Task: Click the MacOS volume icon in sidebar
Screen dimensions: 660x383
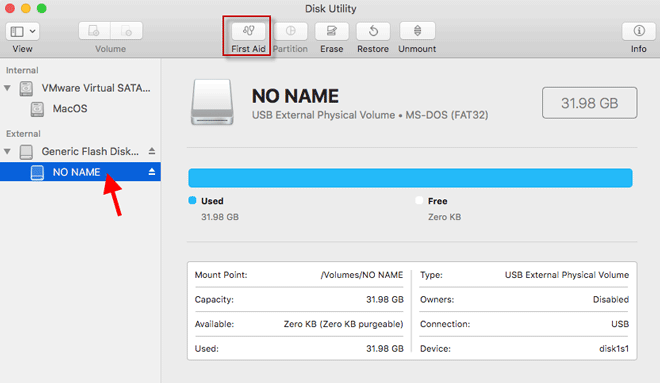Action: click(x=37, y=109)
